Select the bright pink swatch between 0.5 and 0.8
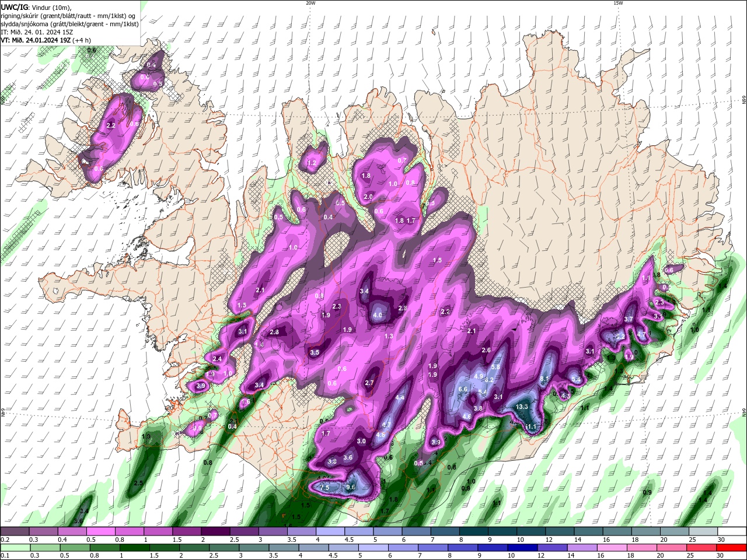The width and height of the screenshot is (747, 560). (100, 531)
